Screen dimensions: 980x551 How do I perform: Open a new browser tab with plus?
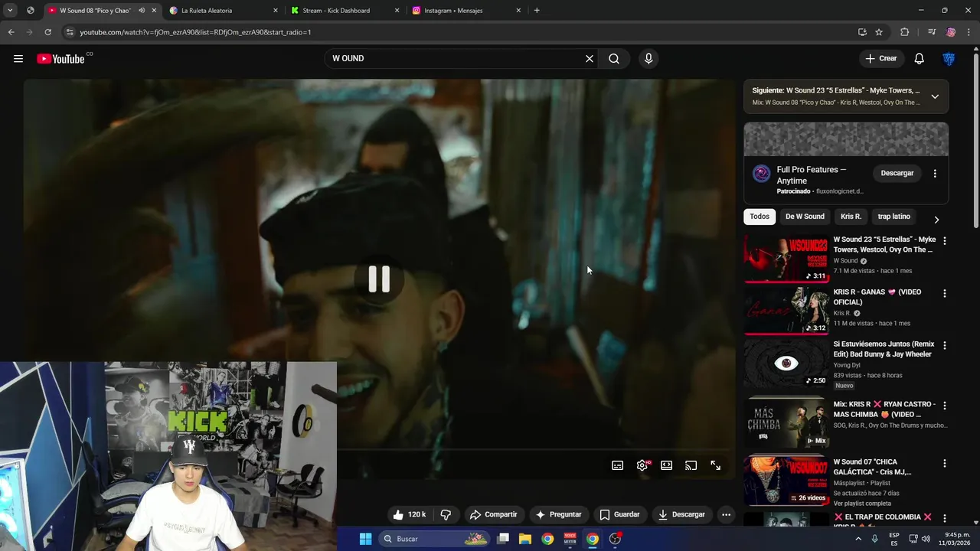coord(537,11)
